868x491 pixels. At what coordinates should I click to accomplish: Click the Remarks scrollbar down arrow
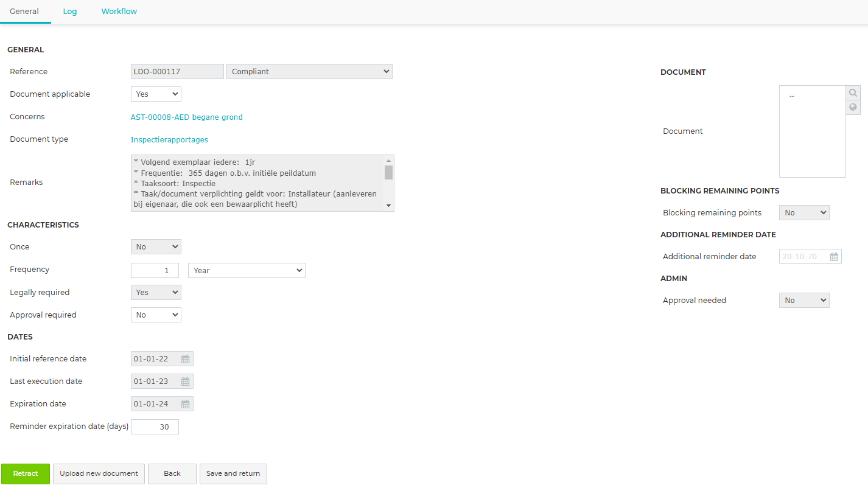point(389,206)
